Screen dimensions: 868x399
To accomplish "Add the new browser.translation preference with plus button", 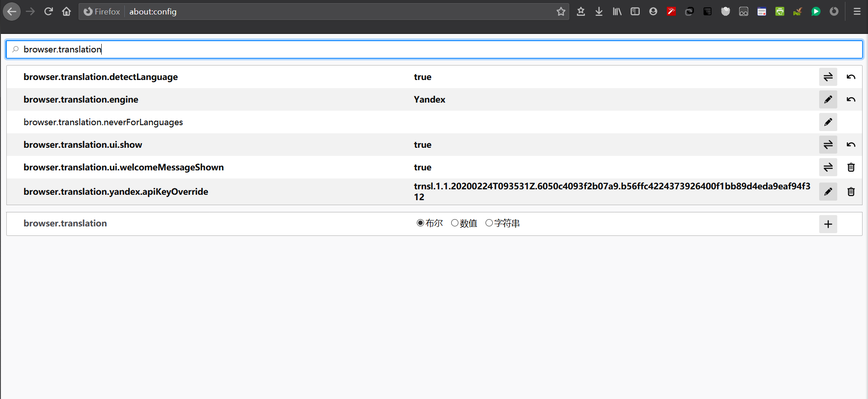I will (828, 224).
